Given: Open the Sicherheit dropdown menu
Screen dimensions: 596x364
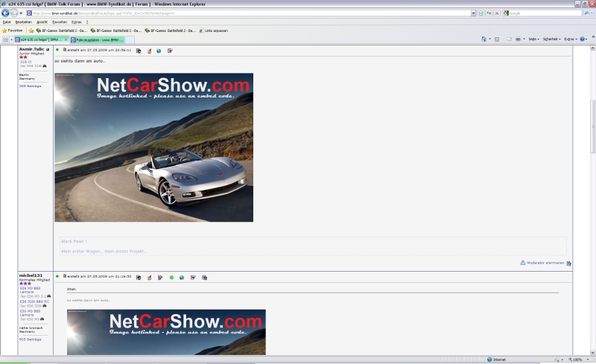Looking at the screenshot, I should point(551,39).
